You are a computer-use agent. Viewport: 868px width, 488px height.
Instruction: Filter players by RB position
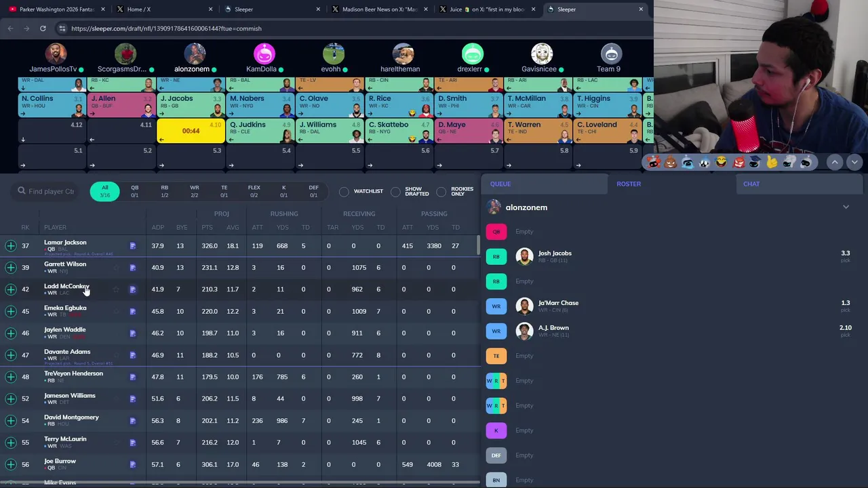pyautogui.click(x=164, y=191)
